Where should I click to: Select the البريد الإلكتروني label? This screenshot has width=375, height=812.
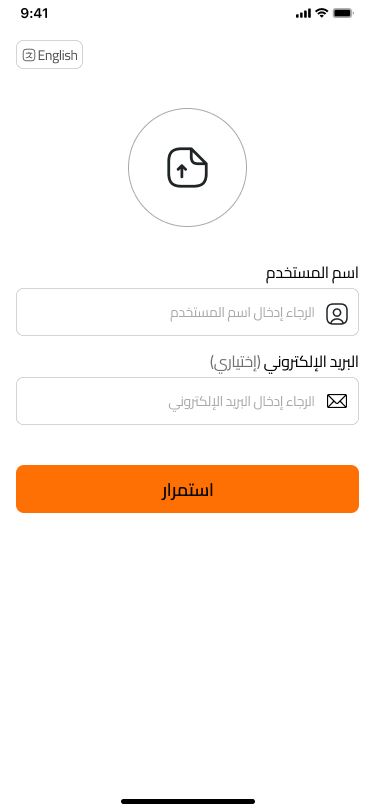pyautogui.click(x=311, y=362)
